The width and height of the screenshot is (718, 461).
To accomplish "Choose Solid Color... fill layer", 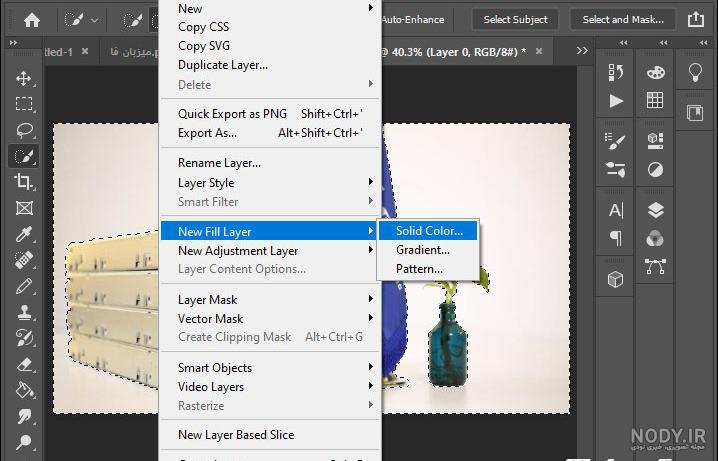I will pos(428,231).
